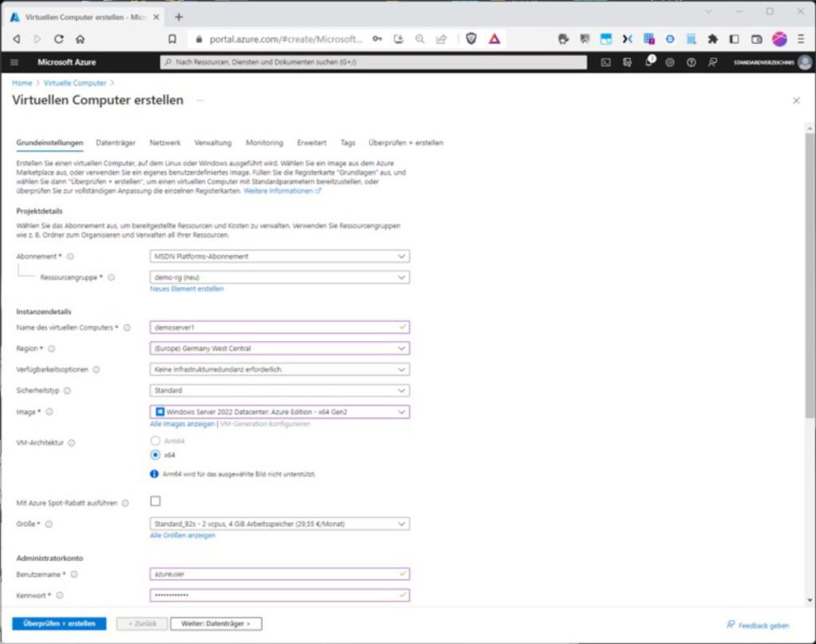Go to browser home page

pyautogui.click(x=80, y=39)
